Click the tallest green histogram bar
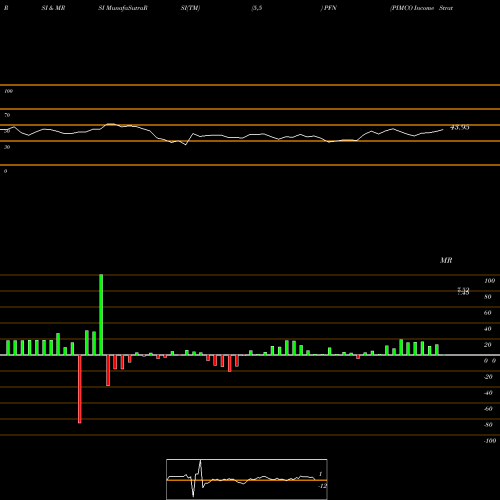Image resolution: width=500 pixels, height=500 pixels. point(101,315)
